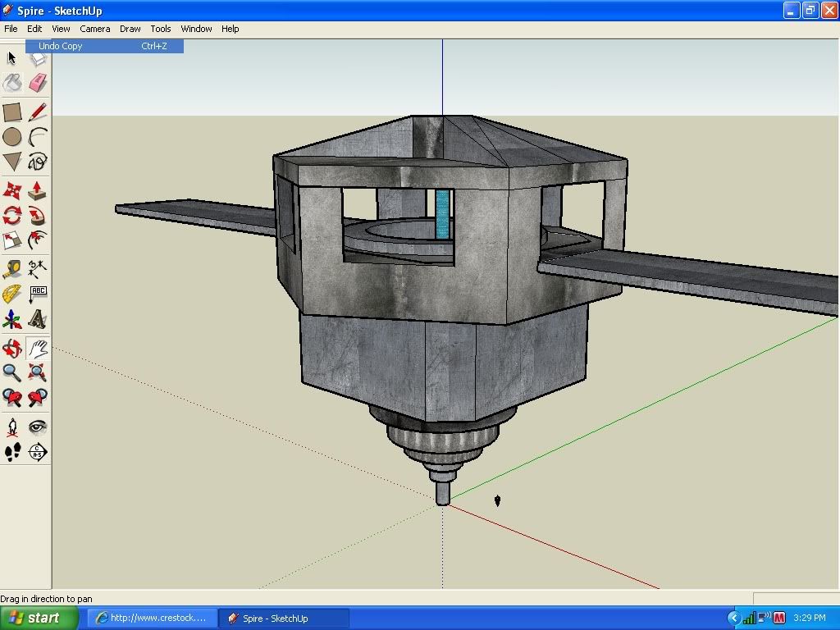
Task: Click the cyan panel inside the tower model
Action: pyautogui.click(x=442, y=214)
